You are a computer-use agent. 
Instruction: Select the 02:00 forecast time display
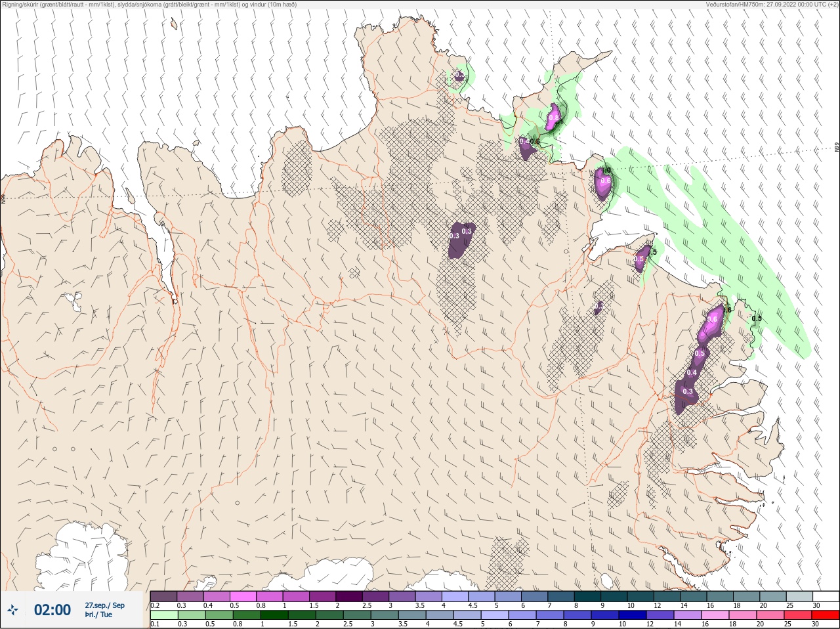tap(52, 610)
